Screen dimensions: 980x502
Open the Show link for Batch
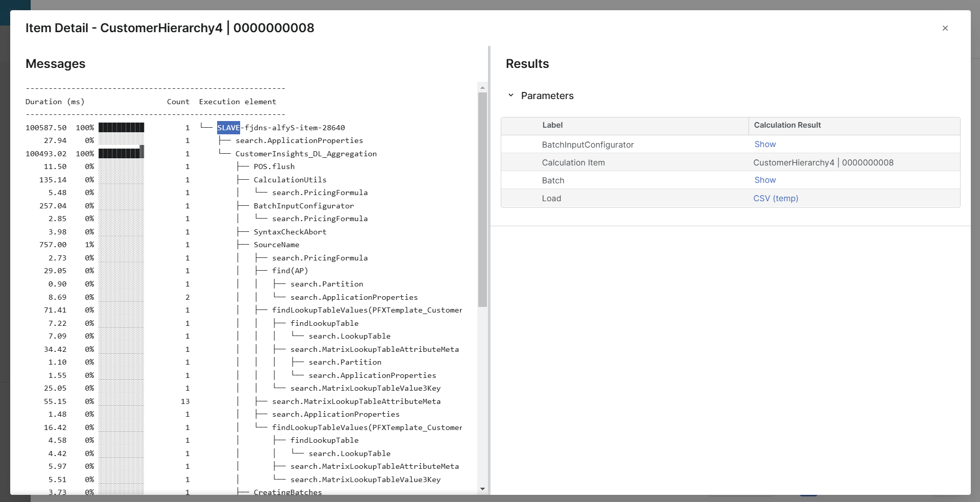point(764,180)
